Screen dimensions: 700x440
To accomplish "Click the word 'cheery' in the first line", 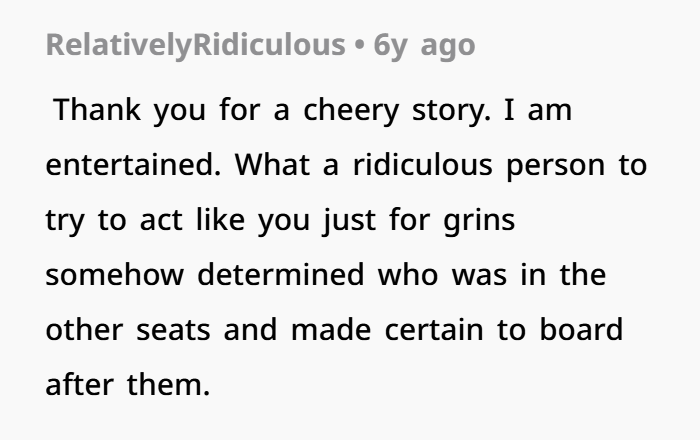I will (351, 110).
